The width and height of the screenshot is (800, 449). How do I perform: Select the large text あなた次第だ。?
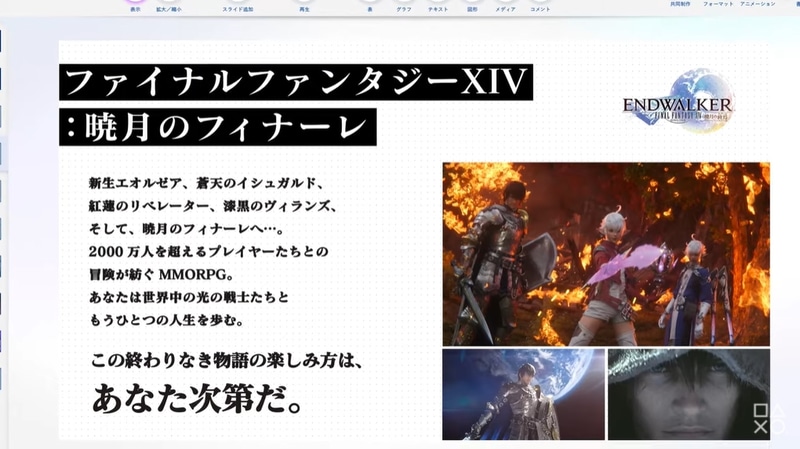tap(197, 398)
